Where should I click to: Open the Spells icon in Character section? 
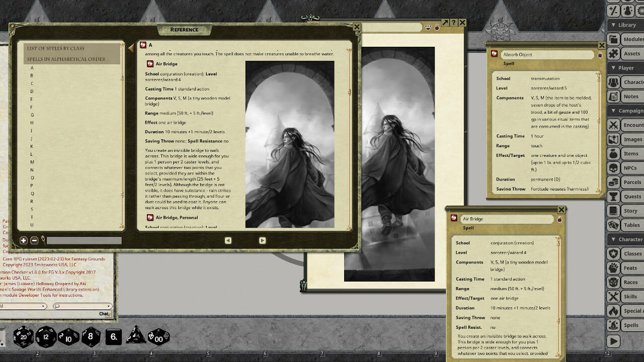point(613,325)
